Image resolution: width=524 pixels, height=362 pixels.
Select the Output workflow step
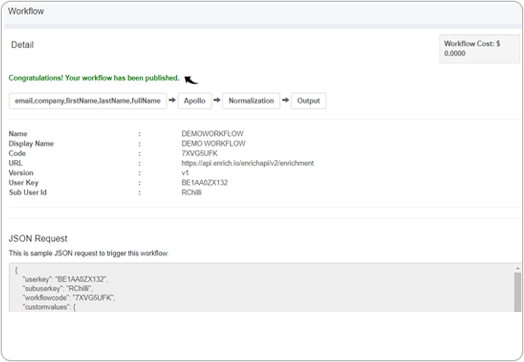point(308,101)
